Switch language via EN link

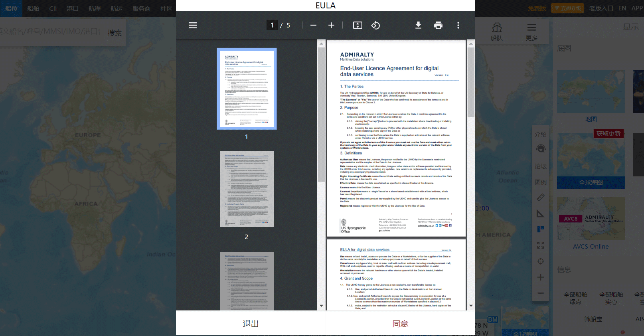click(622, 8)
